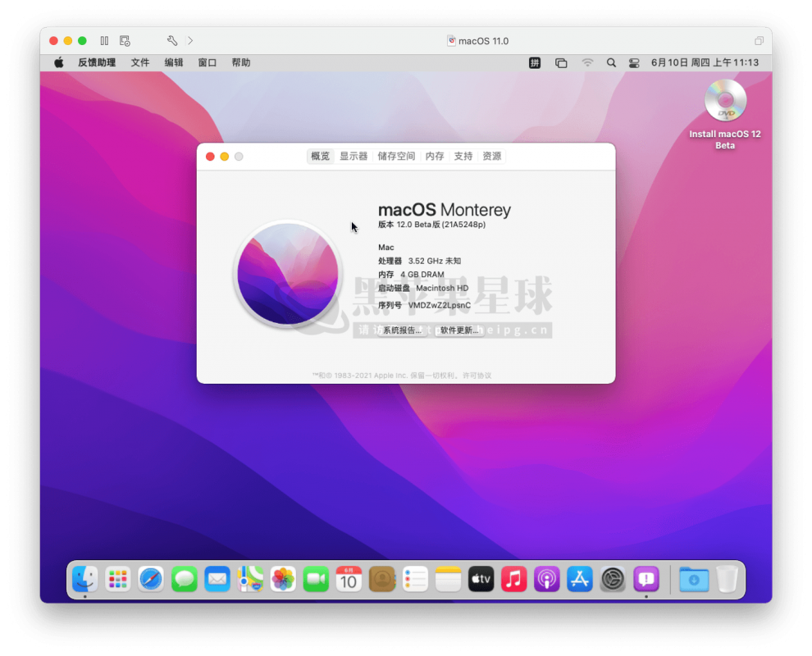
Task: Open Mail from the Dock
Action: tap(217, 579)
